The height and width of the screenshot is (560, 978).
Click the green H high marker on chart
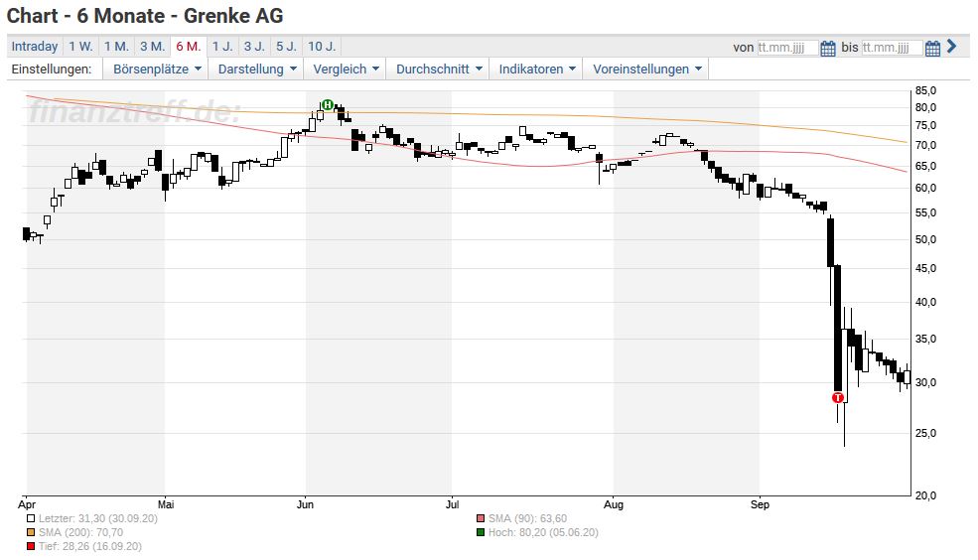tap(327, 105)
